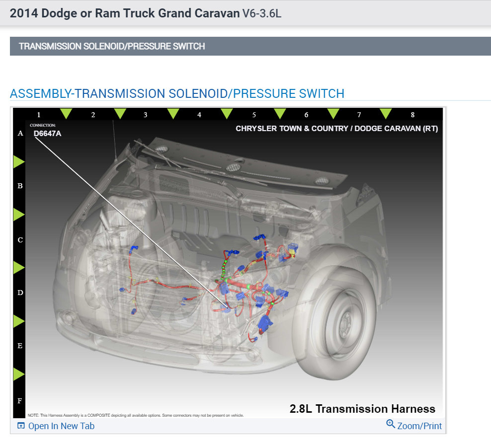Screen dimensions: 491x448
Task: Click the green arrow between columns 5 and 6
Action: [x=280, y=114]
